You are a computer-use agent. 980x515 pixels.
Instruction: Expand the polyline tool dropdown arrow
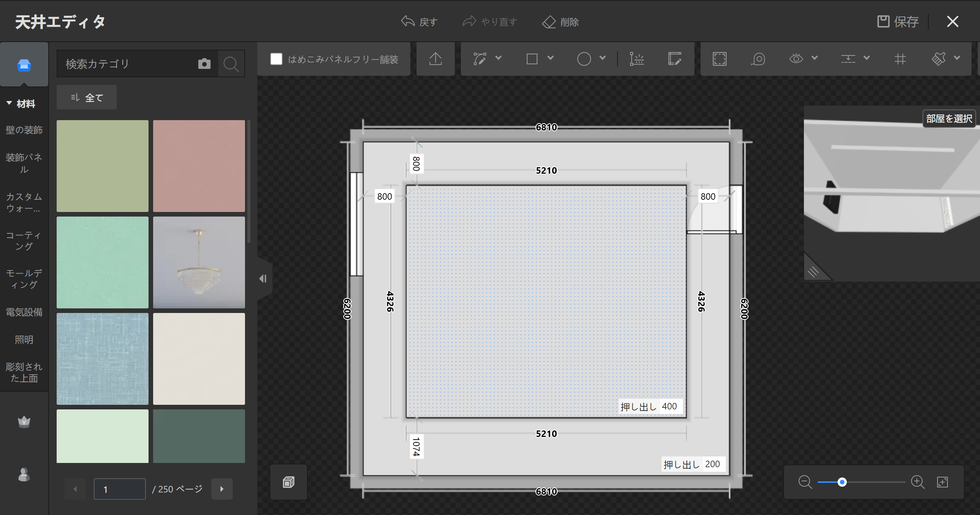point(498,58)
